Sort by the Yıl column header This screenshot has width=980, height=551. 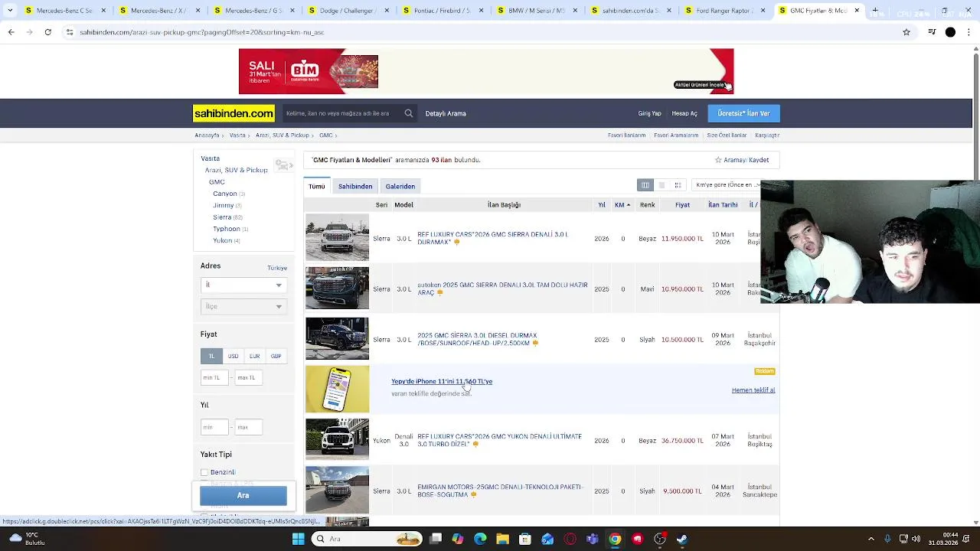[x=602, y=205]
